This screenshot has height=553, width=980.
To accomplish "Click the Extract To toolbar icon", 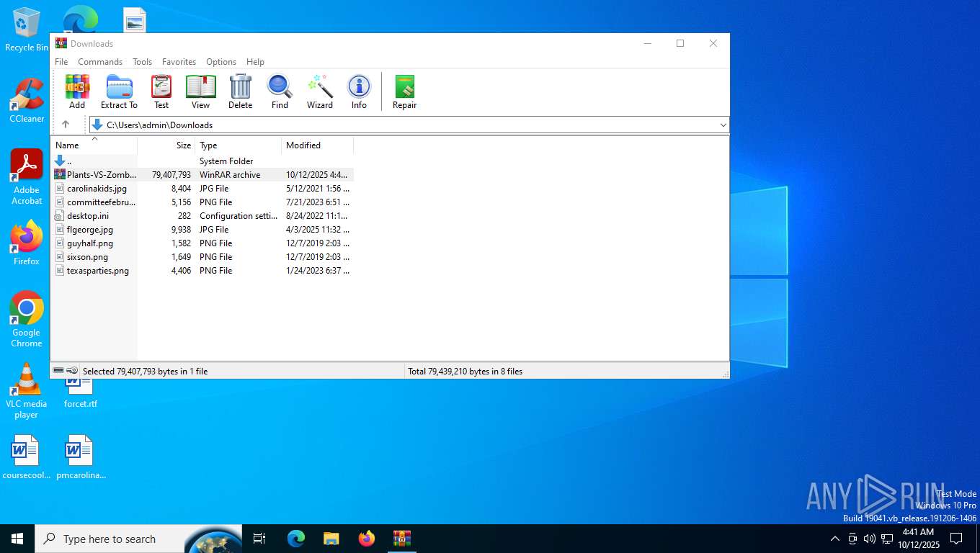I will coord(119,91).
